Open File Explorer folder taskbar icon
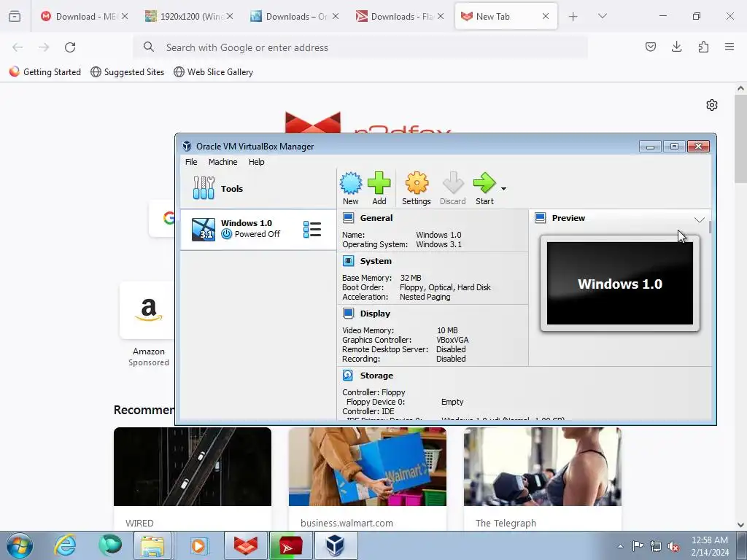This screenshot has height=560, width=747. pyautogui.click(x=152, y=545)
